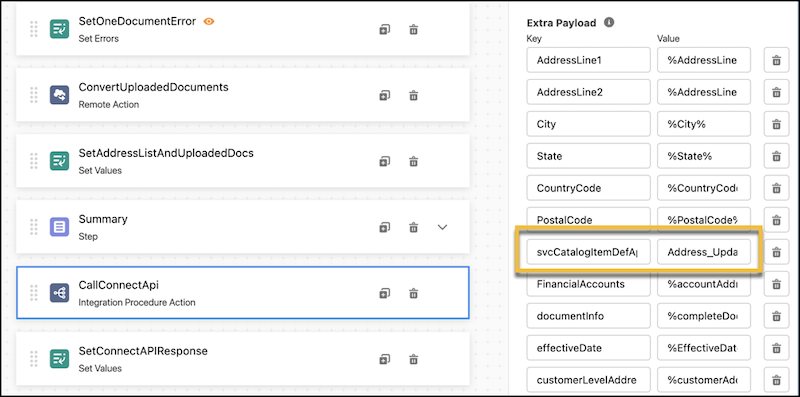Click the drag handle of ConvertUploadedDocuments
Viewport: 800px width, 397px height.
pyautogui.click(x=34, y=95)
